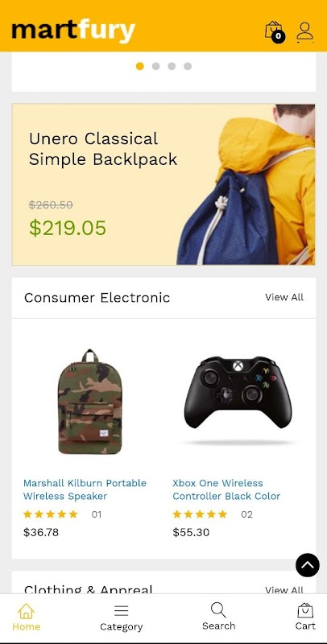
Task: Open the shopping bag icon in header
Action: (x=275, y=31)
